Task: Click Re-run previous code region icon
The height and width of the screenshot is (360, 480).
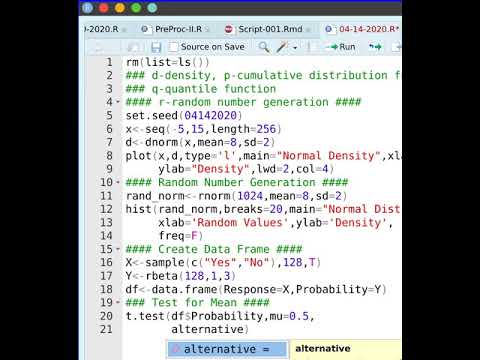Action: click(x=375, y=47)
